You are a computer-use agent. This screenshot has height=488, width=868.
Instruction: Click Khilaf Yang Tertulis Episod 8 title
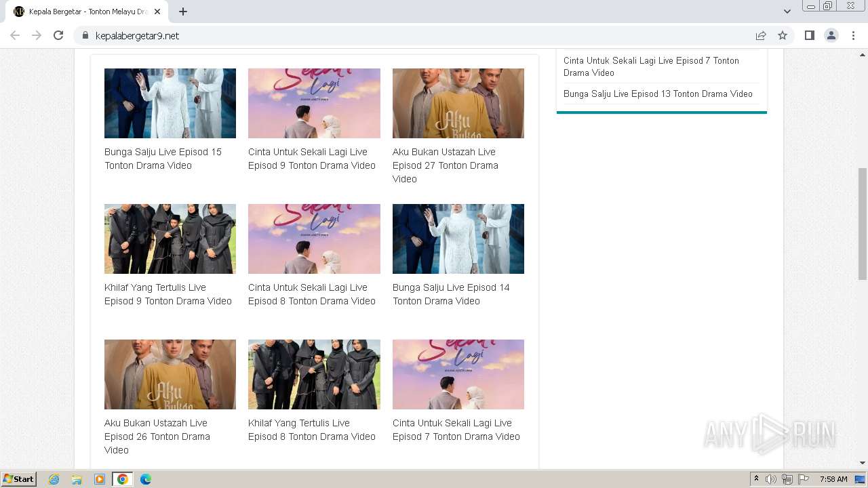point(312,430)
